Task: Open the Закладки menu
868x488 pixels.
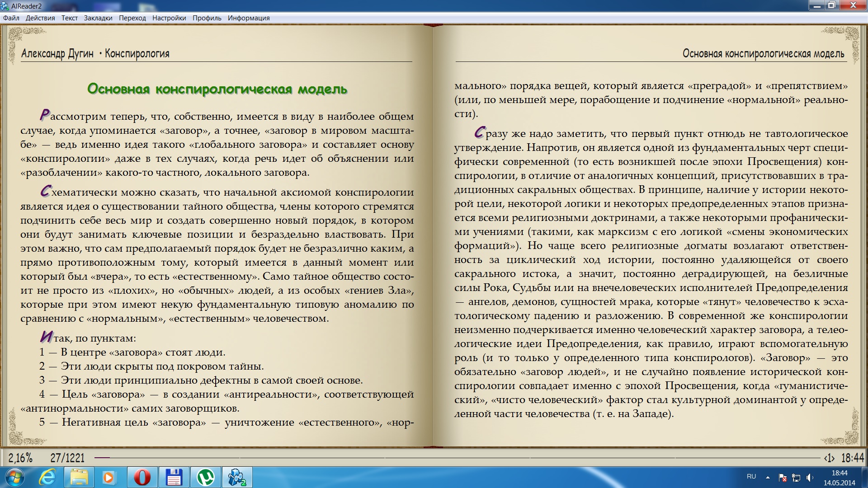Action: [x=98, y=18]
